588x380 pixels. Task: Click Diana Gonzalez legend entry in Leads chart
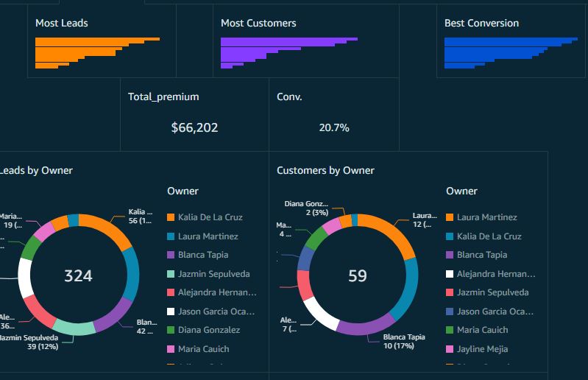coord(208,330)
